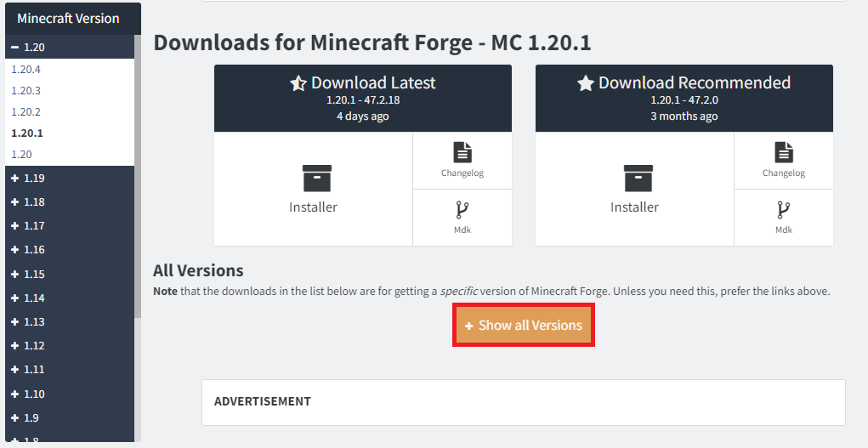868x448 pixels.
Task: Open the 1.20.3 version link
Action: [26, 90]
